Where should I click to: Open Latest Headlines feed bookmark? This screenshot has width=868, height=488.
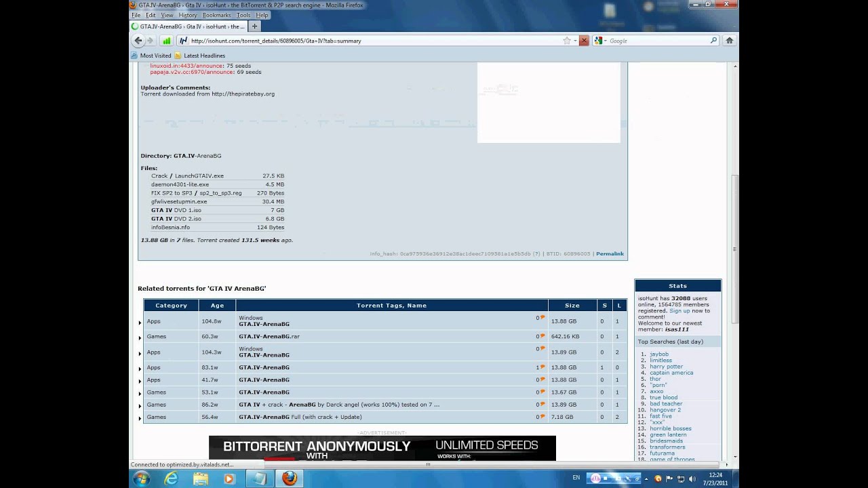tap(201, 56)
